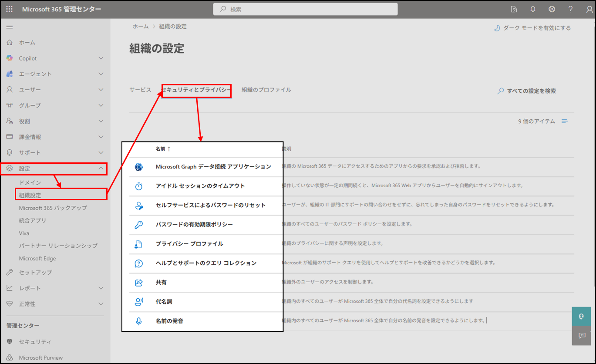Click the self-service password reset icon
This screenshot has height=364, width=596.
coord(139,206)
